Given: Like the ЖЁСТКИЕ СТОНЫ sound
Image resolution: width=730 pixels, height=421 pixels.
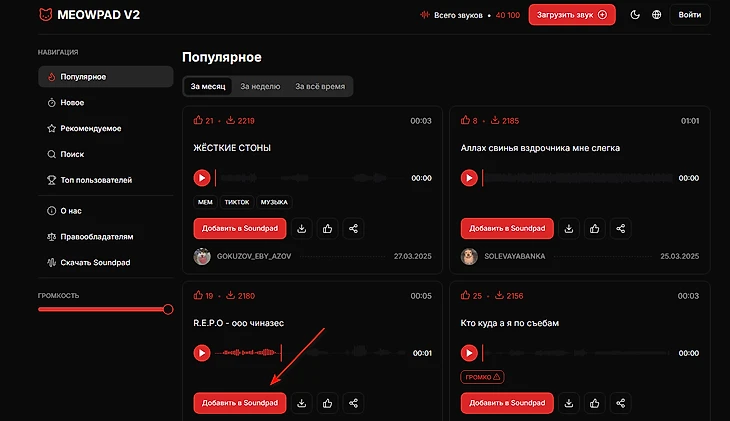Looking at the screenshot, I should click(327, 229).
